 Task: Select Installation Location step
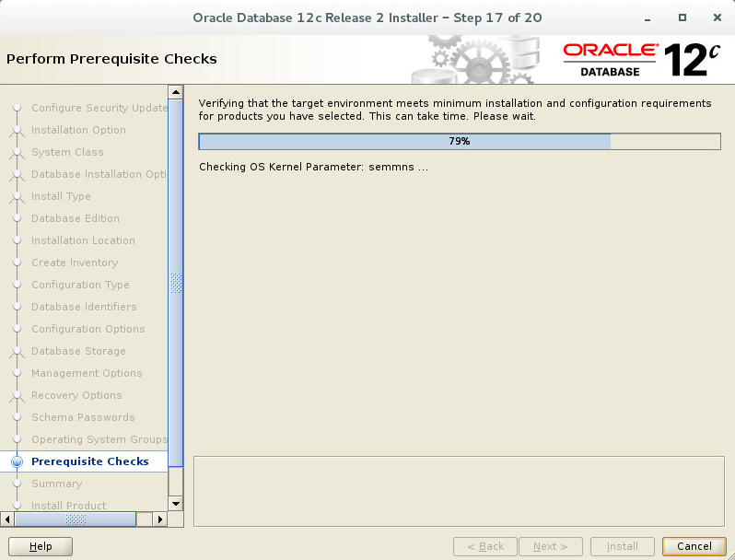pos(83,240)
